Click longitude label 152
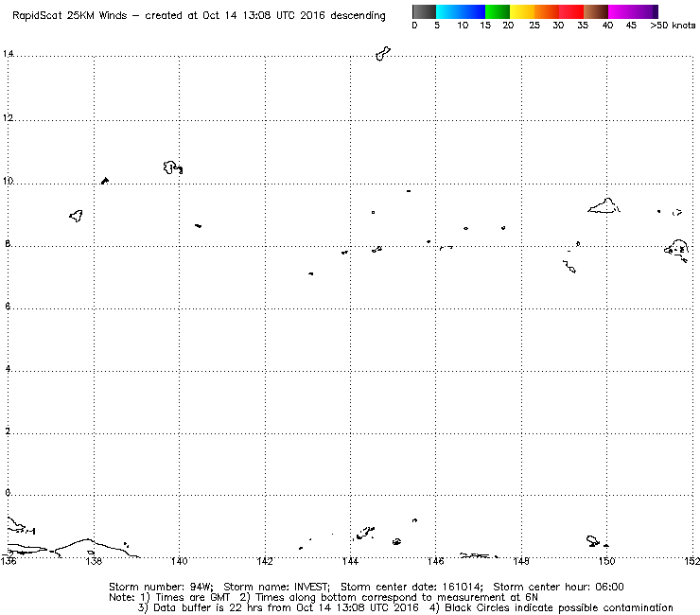This screenshot has height=615, width=700. 692,561
